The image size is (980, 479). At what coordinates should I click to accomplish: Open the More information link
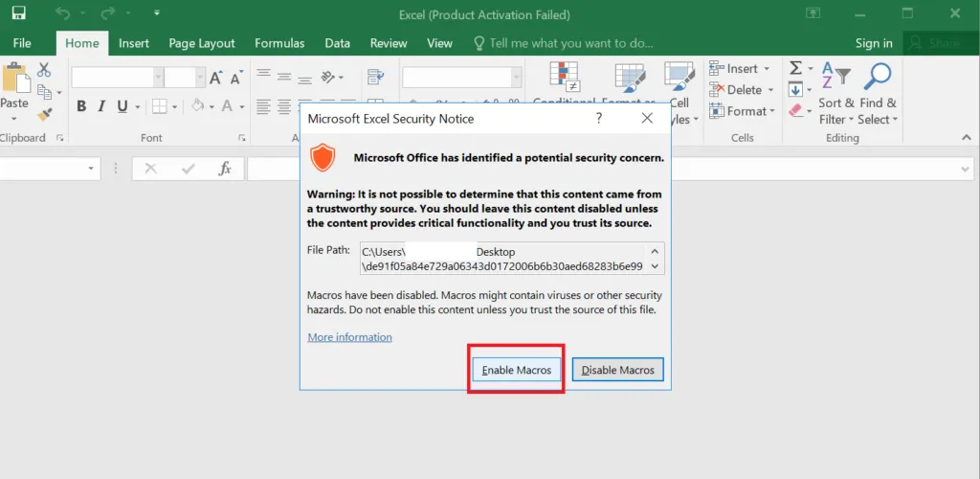349,337
